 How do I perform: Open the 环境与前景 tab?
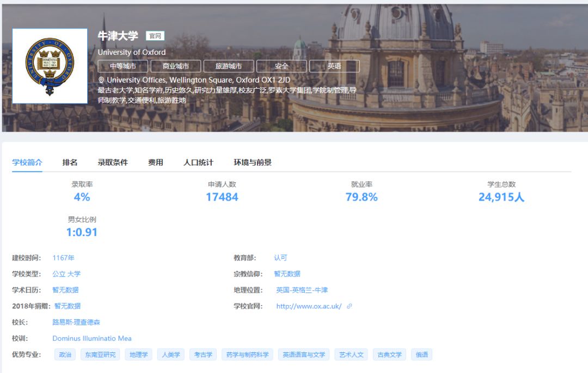click(253, 163)
